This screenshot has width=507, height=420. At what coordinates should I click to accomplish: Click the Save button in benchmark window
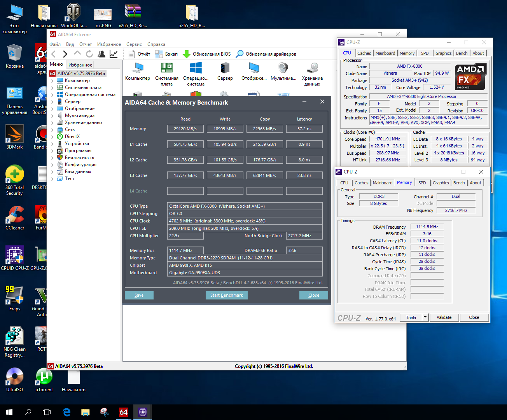(139, 295)
